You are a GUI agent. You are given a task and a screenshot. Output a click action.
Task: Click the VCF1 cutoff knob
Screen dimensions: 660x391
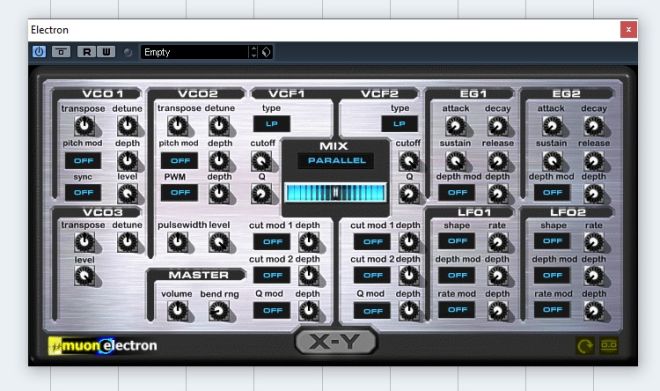click(x=261, y=161)
